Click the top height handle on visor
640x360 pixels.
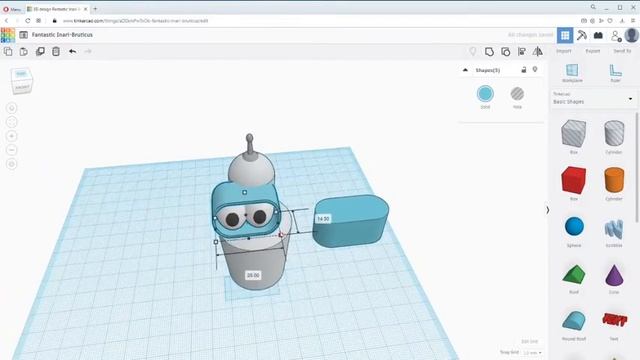pyautogui.click(x=244, y=192)
